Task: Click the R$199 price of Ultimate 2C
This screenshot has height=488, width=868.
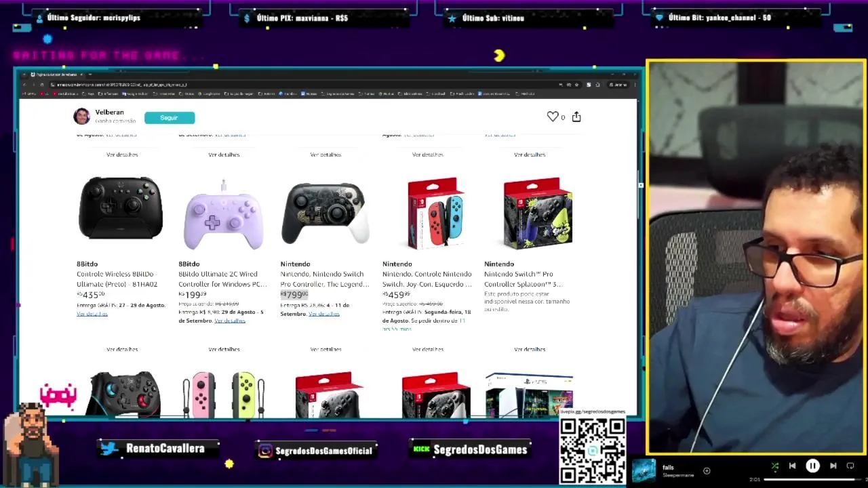Action: pyautogui.click(x=193, y=295)
